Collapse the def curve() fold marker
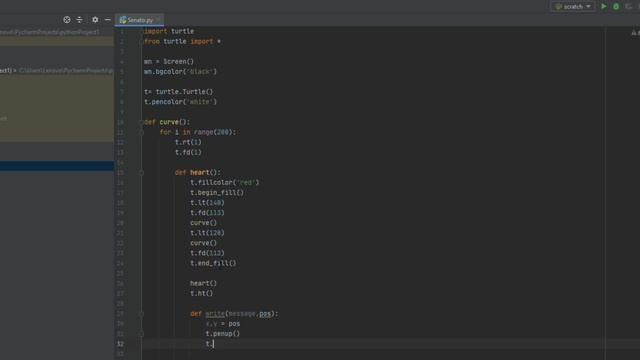Viewport: 640px width, 360px height. (141, 122)
